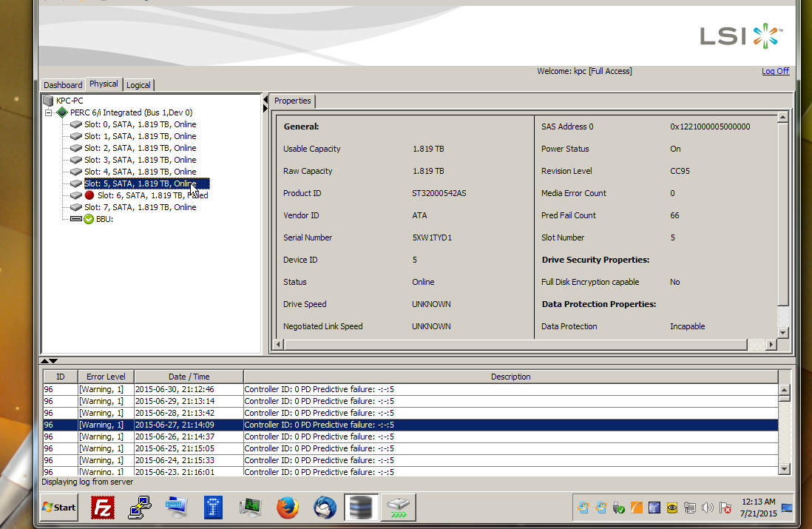Click the green BBU status check icon
The height and width of the screenshot is (529, 812).
(x=89, y=219)
